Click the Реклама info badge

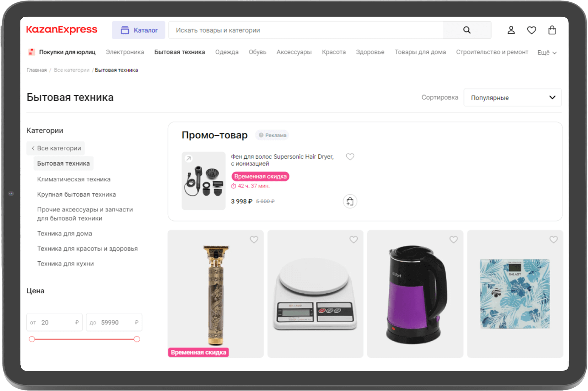[272, 135]
